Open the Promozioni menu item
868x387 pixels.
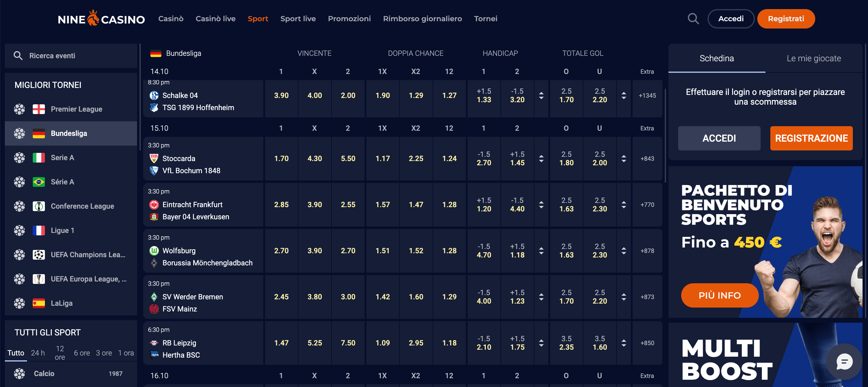tap(349, 19)
